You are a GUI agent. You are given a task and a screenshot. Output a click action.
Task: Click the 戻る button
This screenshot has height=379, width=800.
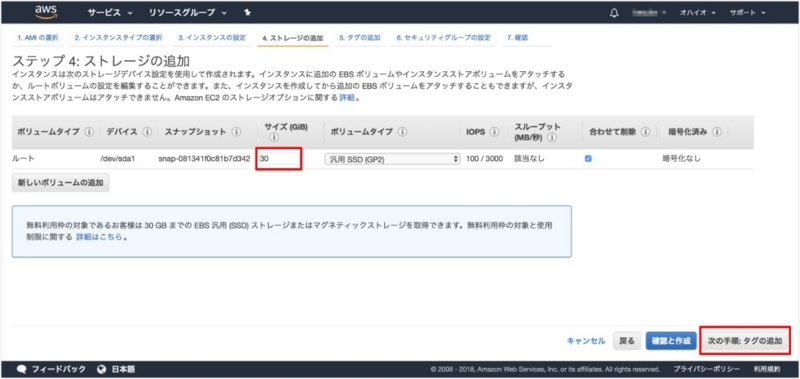click(627, 341)
